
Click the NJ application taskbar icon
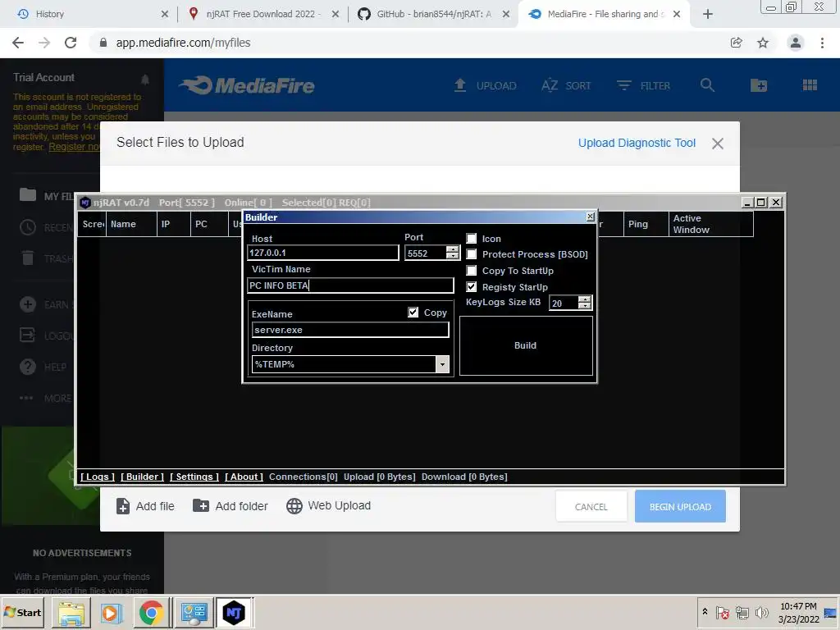point(234,613)
